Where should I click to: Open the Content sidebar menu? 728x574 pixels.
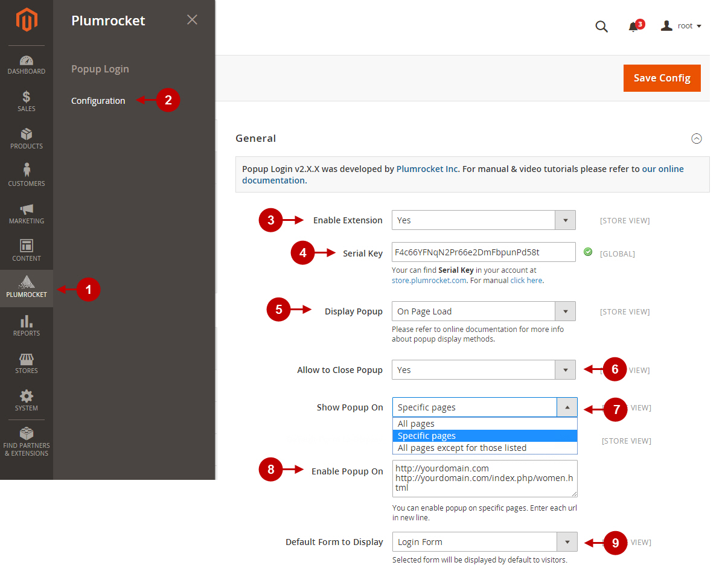coord(27,250)
